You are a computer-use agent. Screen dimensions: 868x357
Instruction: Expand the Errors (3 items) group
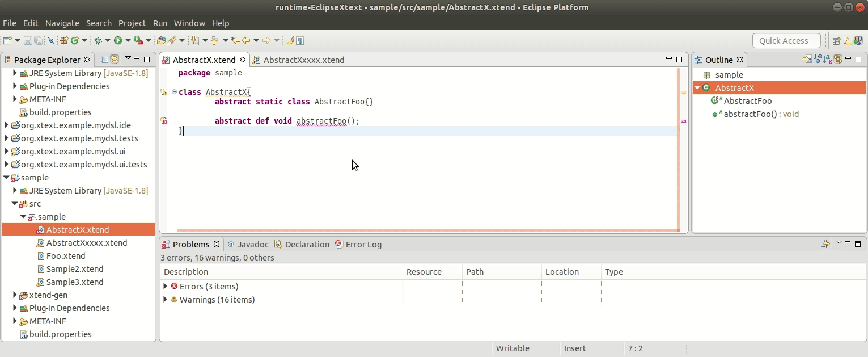coord(166,287)
